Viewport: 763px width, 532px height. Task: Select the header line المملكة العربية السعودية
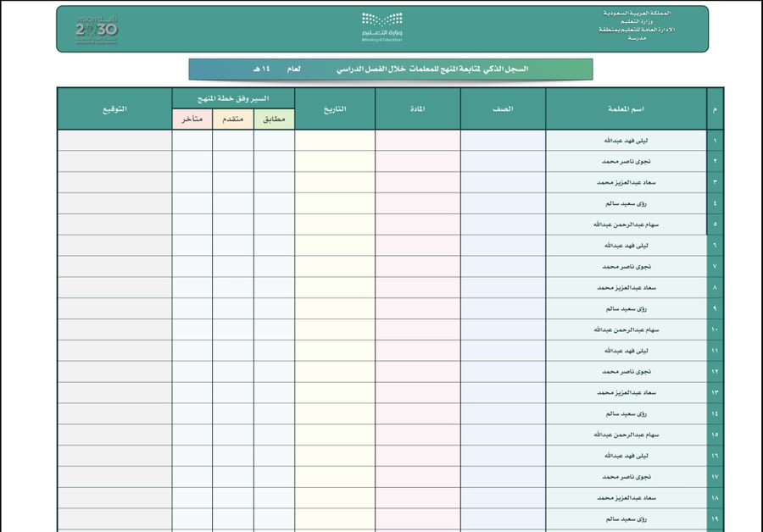[x=637, y=13]
